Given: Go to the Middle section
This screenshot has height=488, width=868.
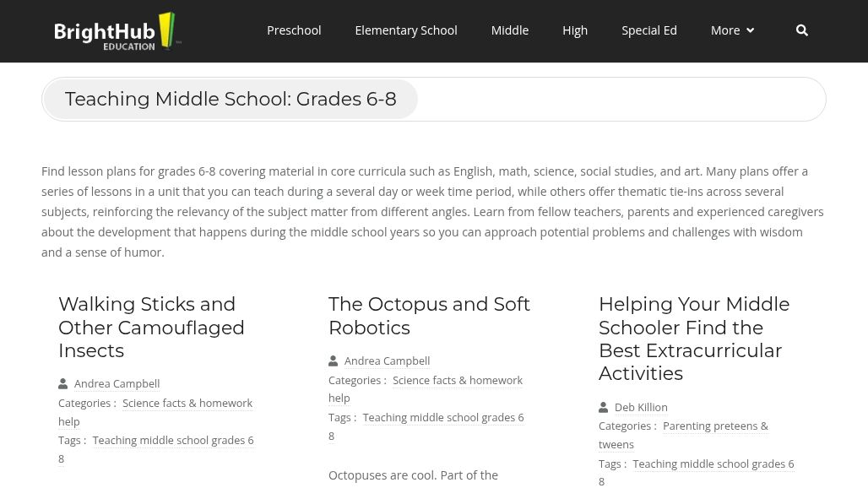Looking at the screenshot, I should [509, 30].
